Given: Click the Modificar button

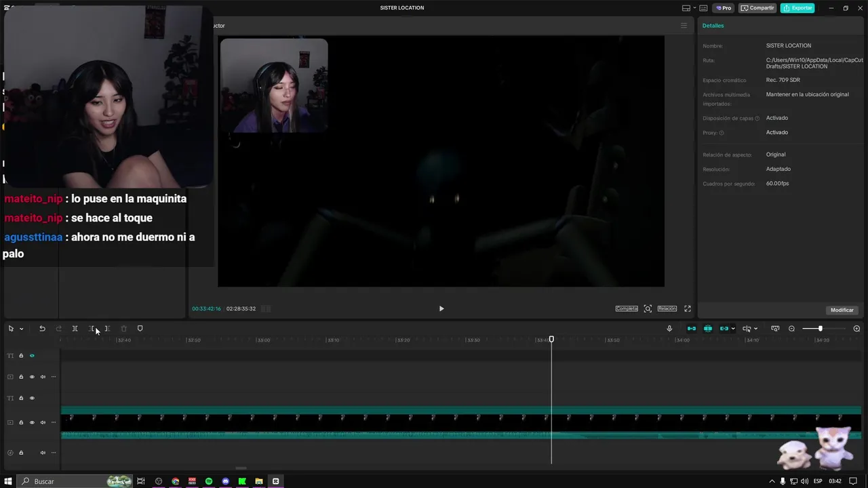Looking at the screenshot, I should pos(842,310).
